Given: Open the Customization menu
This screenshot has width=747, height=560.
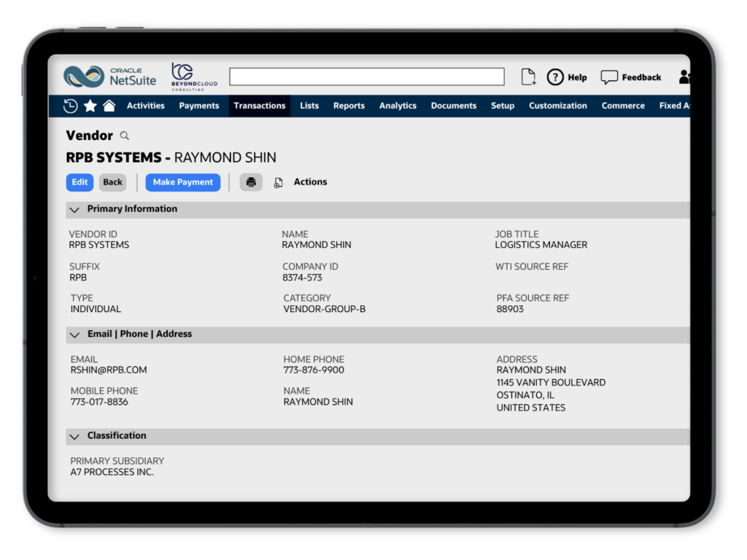Looking at the screenshot, I should point(558,106).
